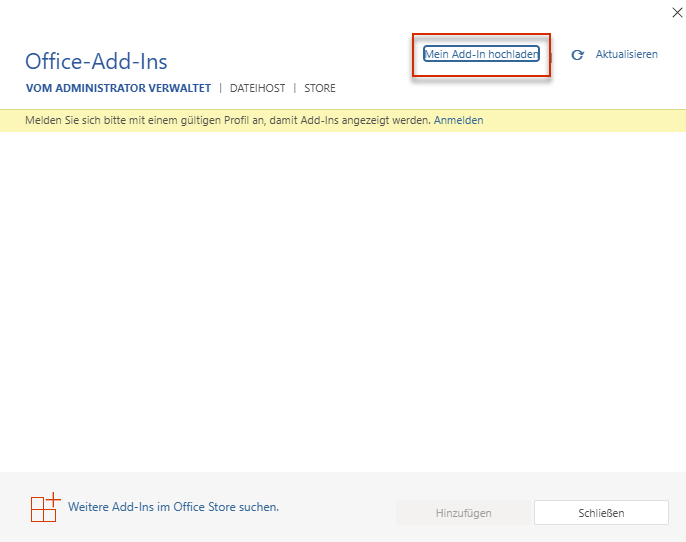
Task: Click the Anmelden link in the yellow banner
Action: (x=458, y=120)
